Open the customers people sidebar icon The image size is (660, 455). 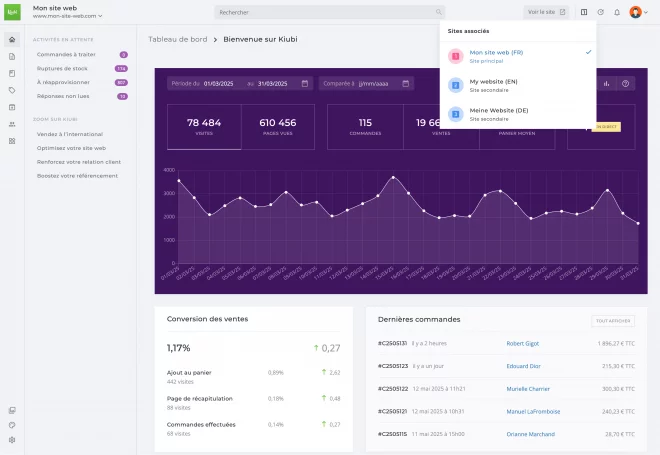pos(12,124)
